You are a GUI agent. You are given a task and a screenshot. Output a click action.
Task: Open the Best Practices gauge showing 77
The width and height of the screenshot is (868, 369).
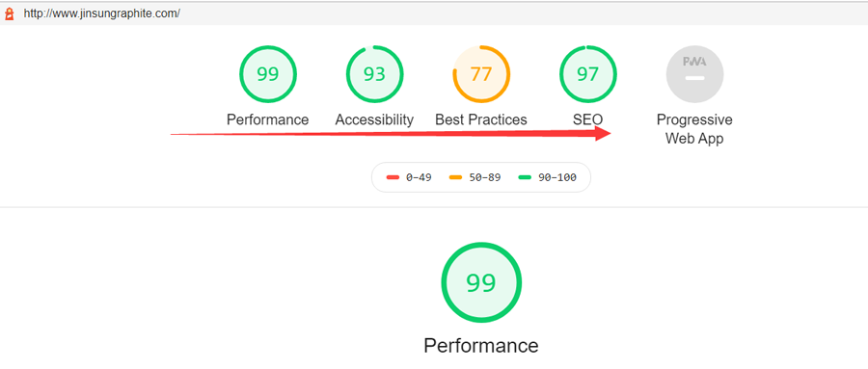tap(481, 74)
